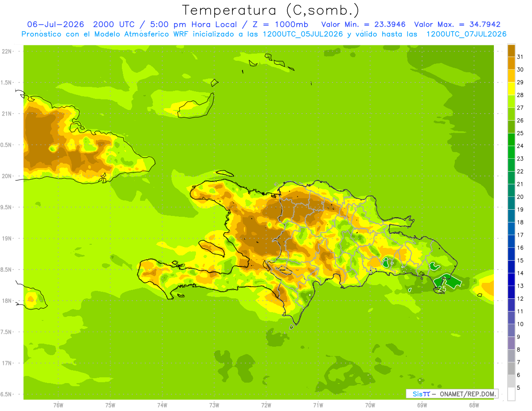Click the legend value "8"
Screen dimensions: 532x411
pos(519,349)
